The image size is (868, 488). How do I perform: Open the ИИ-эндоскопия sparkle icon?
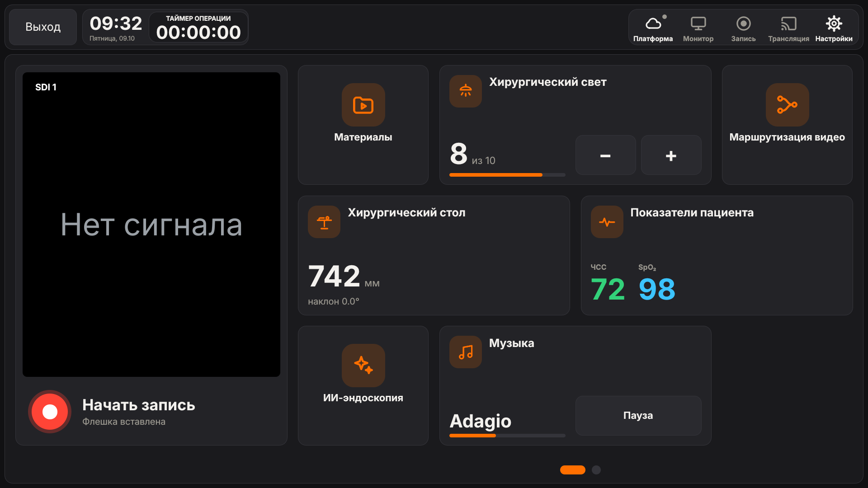[363, 366]
